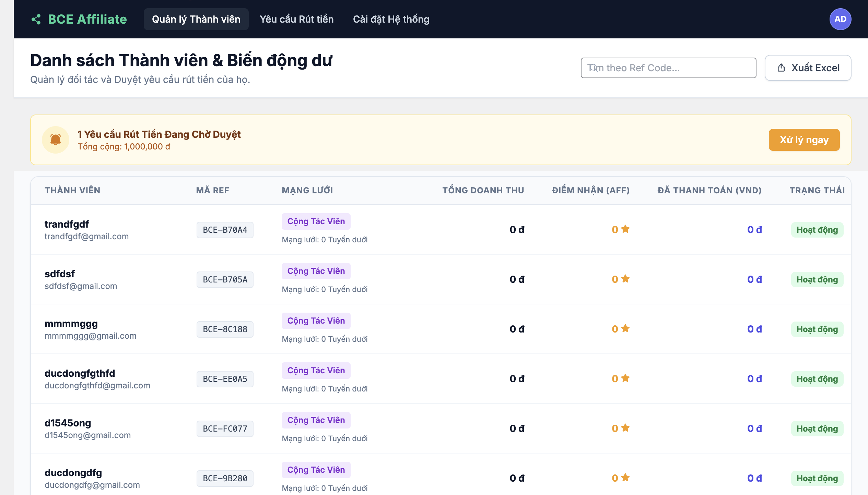Image resolution: width=868 pixels, height=495 pixels.
Task: Click ref code BCE-8C188
Action: click(x=225, y=329)
